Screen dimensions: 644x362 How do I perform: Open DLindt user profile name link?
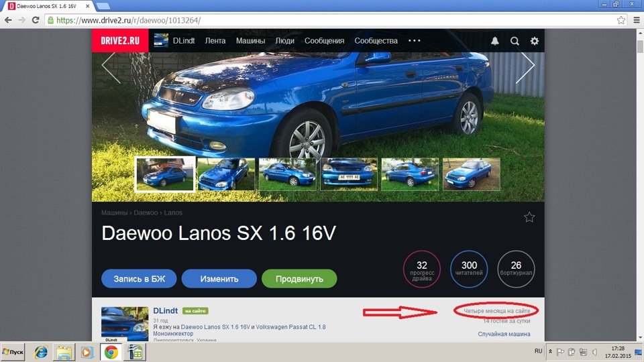click(x=166, y=310)
